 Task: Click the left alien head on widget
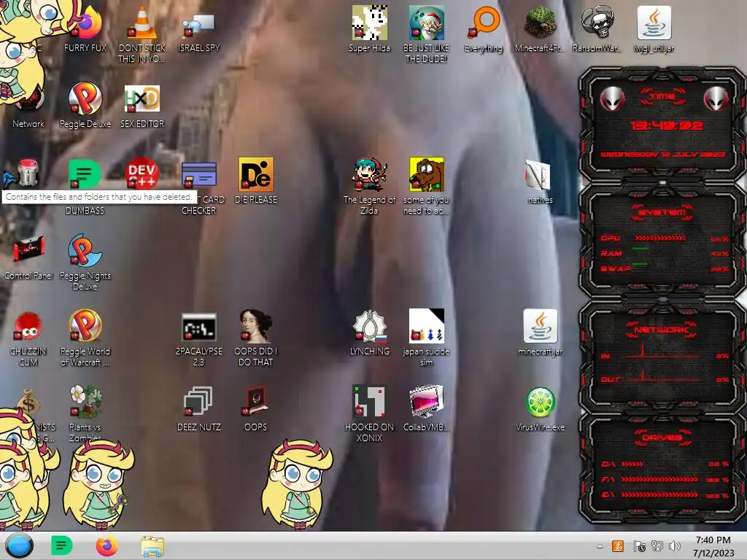tap(612, 98)
